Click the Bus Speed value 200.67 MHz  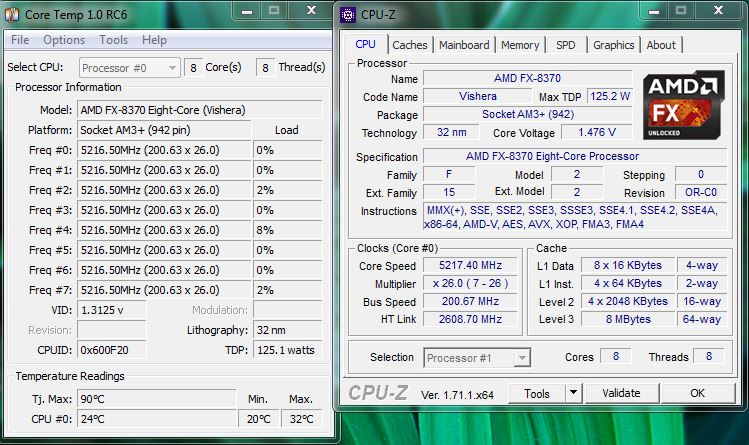[471, 302]
